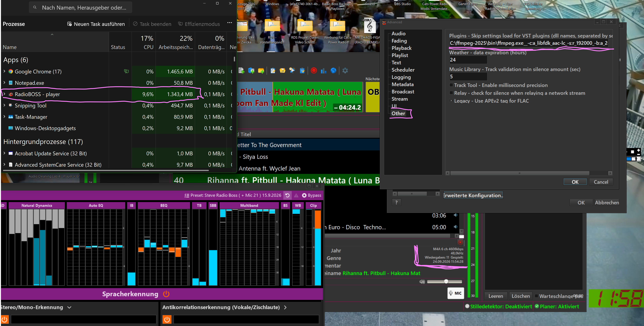Expand Advanced SystemCare Service row

click(4, 164)
